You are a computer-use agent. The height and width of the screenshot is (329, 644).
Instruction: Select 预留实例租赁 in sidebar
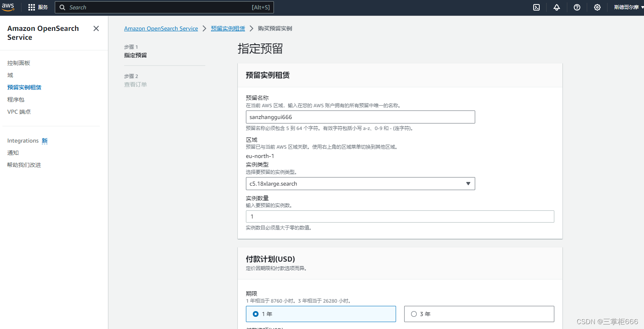click(x=24, y=87)
